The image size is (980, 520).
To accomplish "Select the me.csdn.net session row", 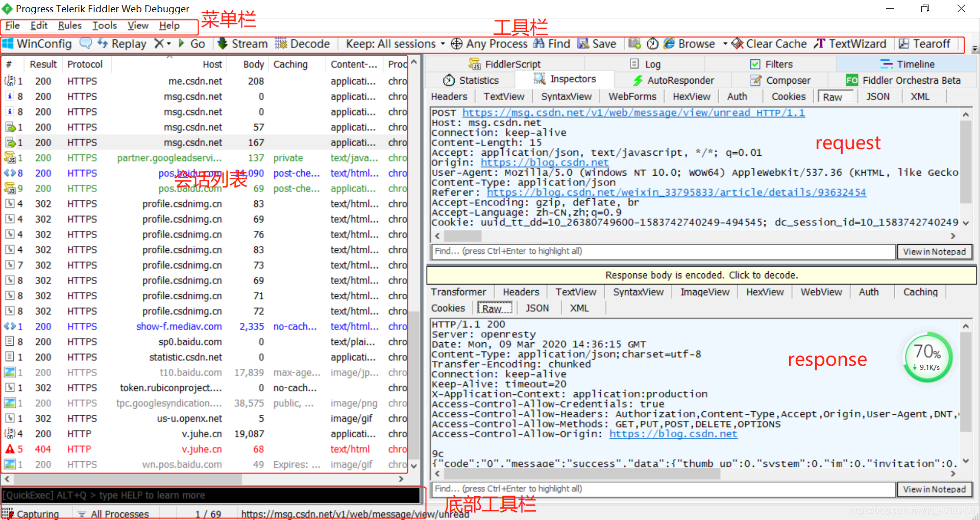I will (205, 81).
